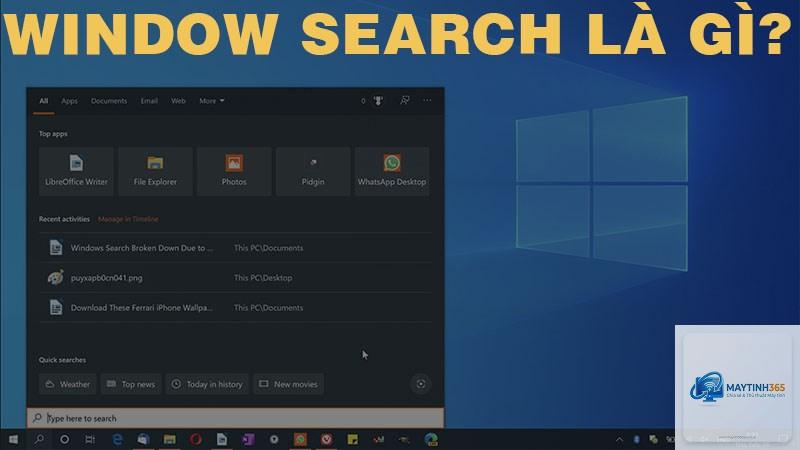Open File Explorer from the taskbar
The width and height of the screenshot is (800, 450).
click(x=169, y=439)
